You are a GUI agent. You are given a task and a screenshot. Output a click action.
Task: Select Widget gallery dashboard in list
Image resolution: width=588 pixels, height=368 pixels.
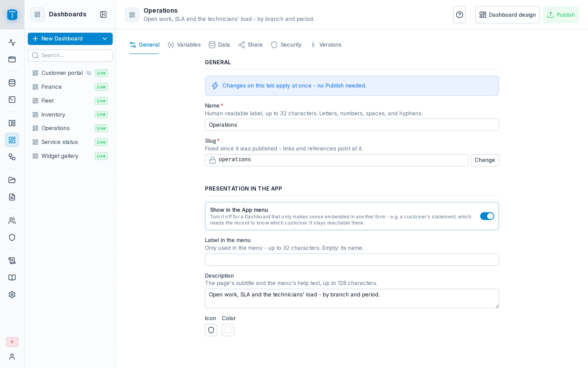[70, 156]
